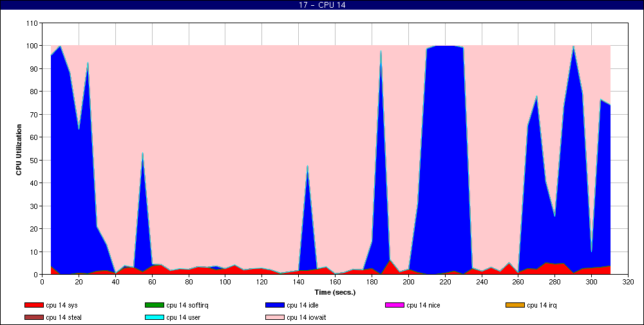The image size is (644, 325).
Task: Click the 160 tick on the time axis
Action: coord(335,282)
